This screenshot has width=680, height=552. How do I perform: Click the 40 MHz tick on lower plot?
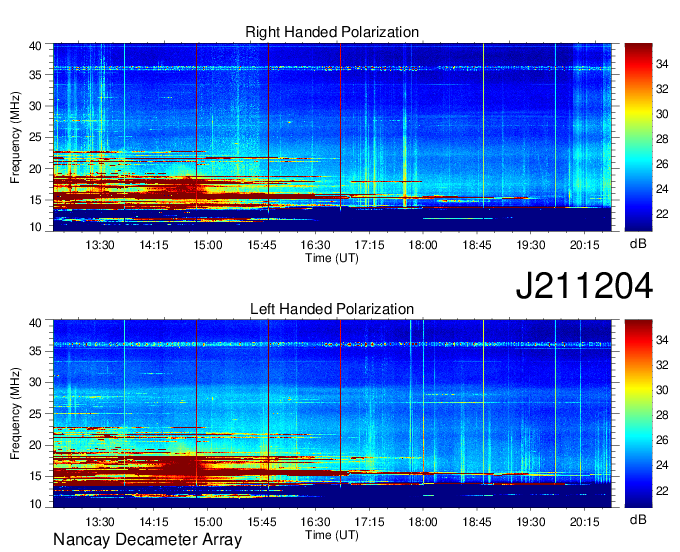pos(35,323)
